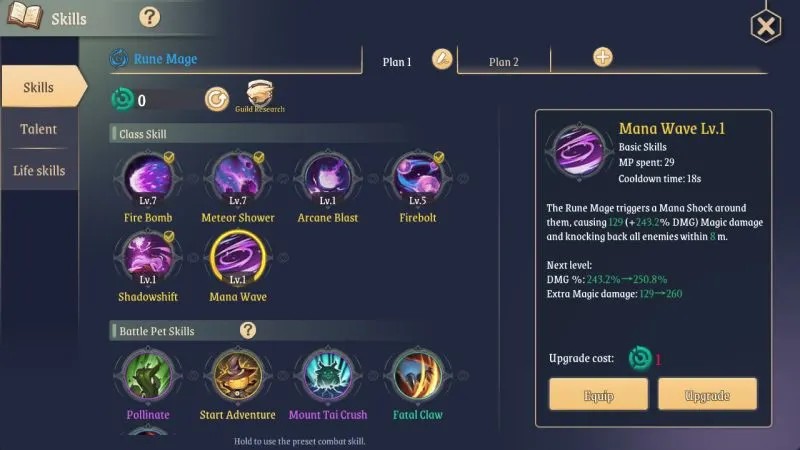Image resolution: width=800 pixels, height=450 pixels.
Task: Rename Plan 1 with the pencil icon
Action: tap(442, 59)
